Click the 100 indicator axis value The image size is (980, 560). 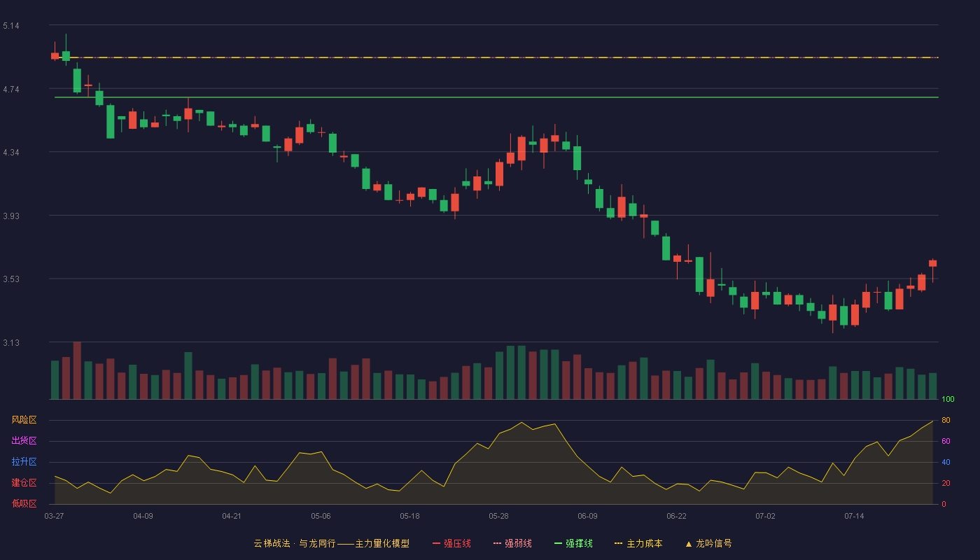pos(948,400)
